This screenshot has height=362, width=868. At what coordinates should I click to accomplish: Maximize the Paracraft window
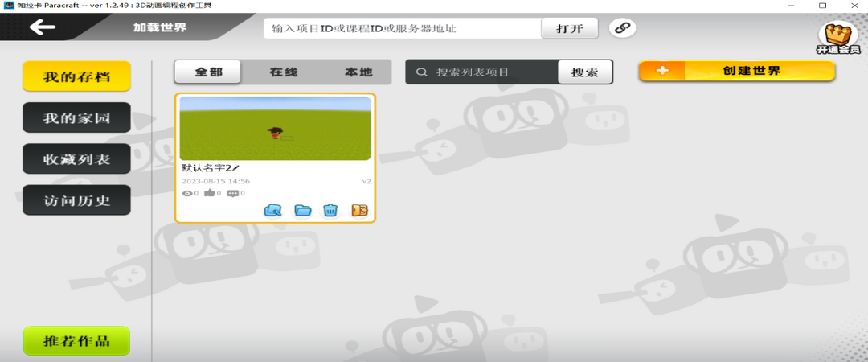(x=823, y=5)
